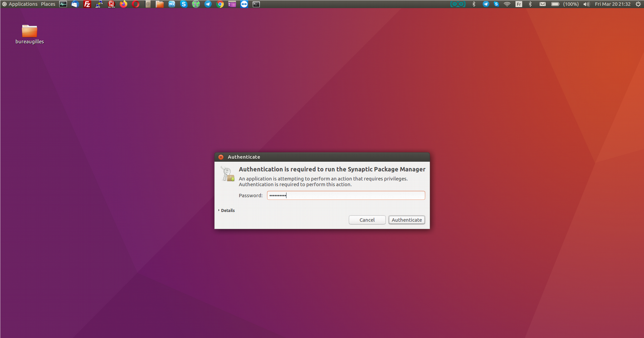This screenshot has width=644, height=338.
Task: Open the System Monitor launcher
Action: coord(63,4)
